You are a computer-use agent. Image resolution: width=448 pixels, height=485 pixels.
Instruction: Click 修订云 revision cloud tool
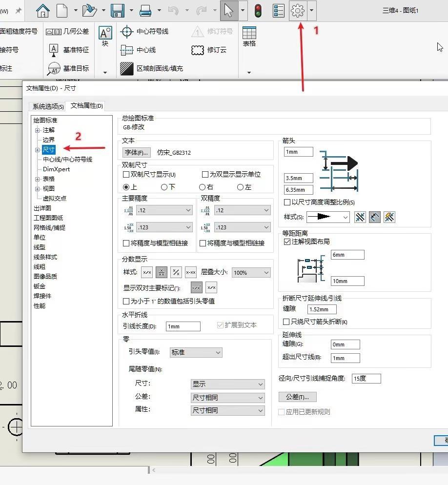pyautogui.click(x=209, y=50)
